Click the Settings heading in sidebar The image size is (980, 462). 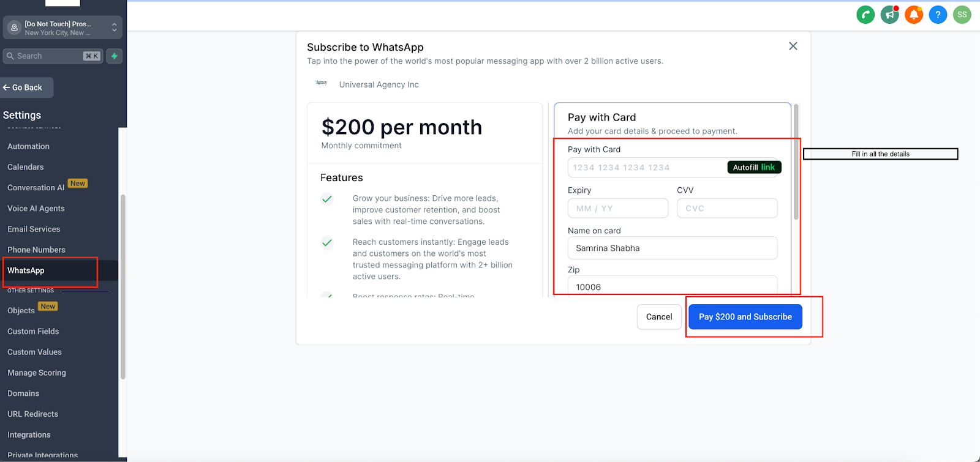click(x=22, y=115)
